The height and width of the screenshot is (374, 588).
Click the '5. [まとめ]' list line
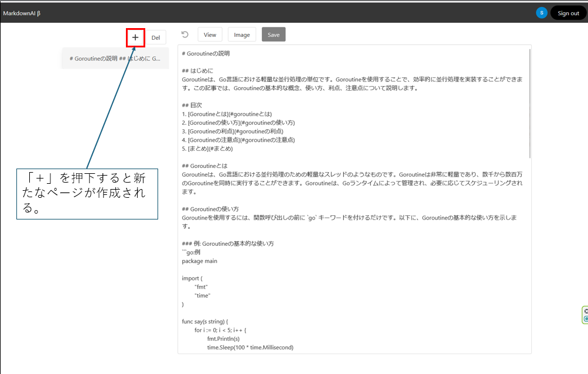click(207, 149)
